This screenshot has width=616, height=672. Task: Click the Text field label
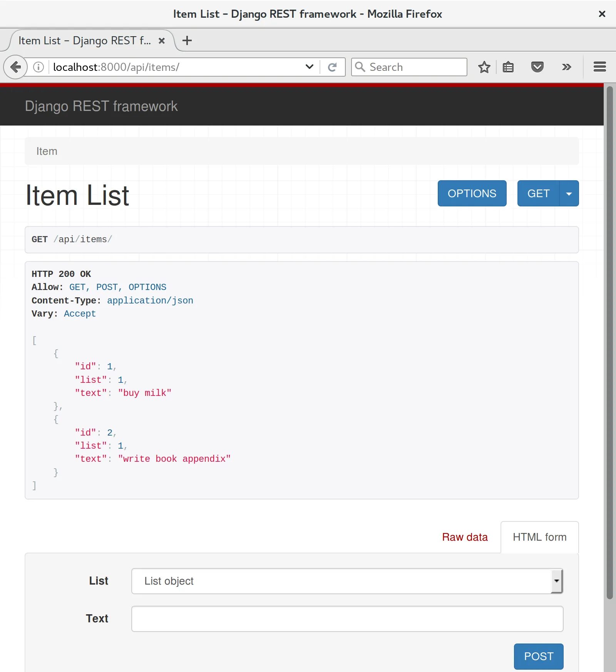97,618
